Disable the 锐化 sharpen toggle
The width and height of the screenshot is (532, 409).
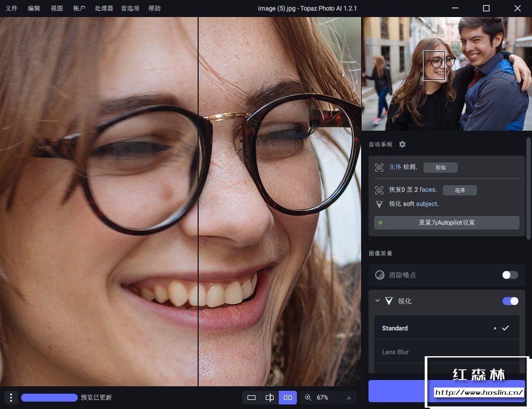click(x=510, y=301)
